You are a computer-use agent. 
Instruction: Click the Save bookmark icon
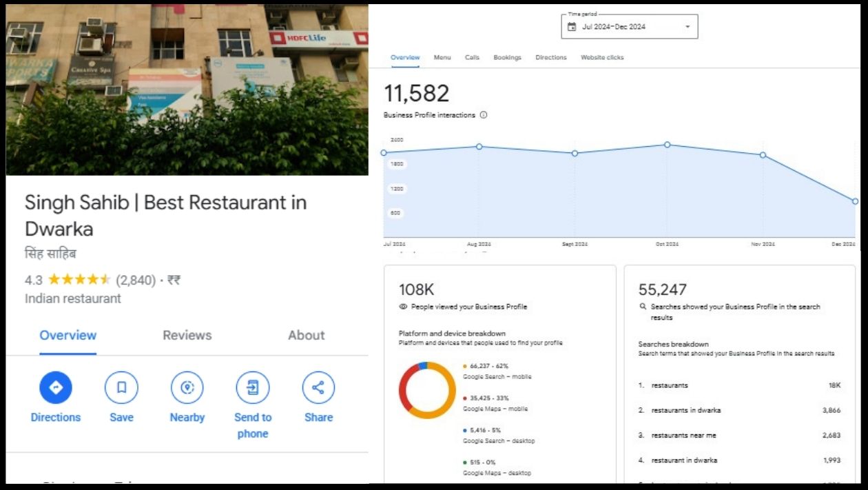tap(121, 387)
